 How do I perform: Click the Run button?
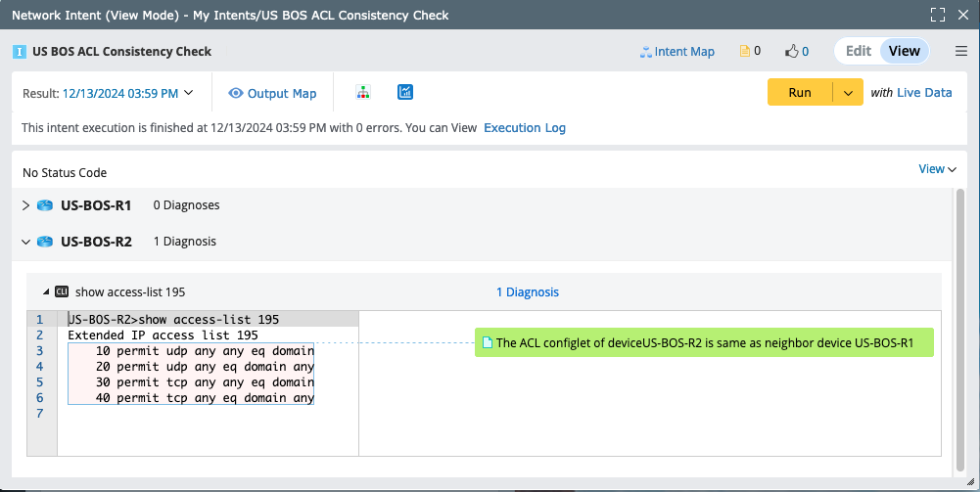coord(800,93)
